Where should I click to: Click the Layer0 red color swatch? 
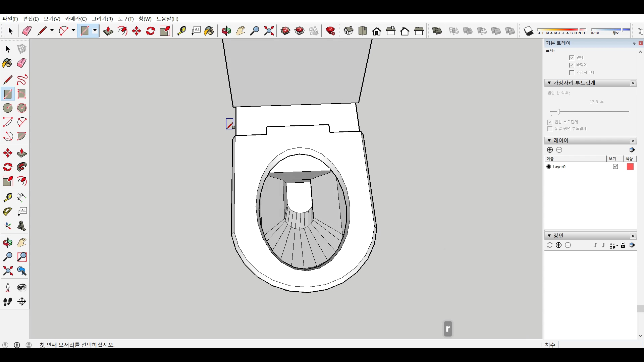[630, 167]
